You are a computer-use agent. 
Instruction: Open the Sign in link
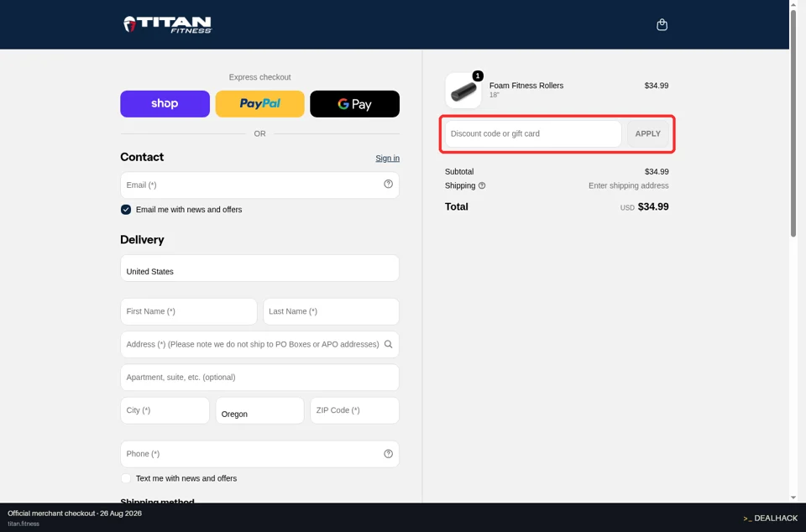[x=387, y=158]
